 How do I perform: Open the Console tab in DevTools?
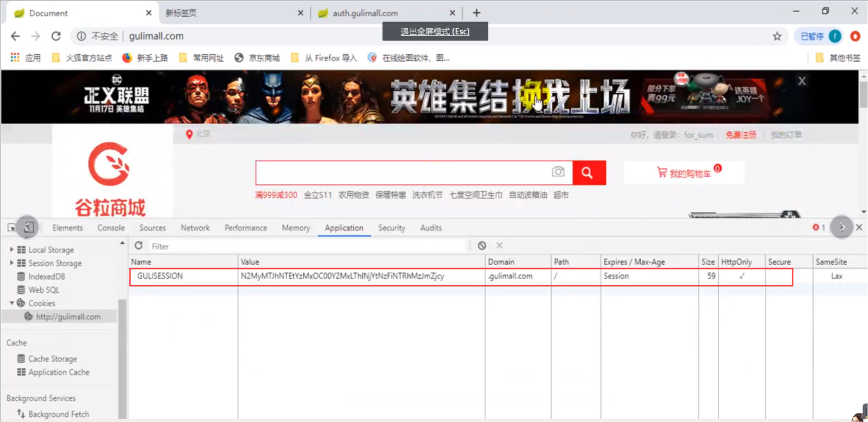tap(111, 228)
